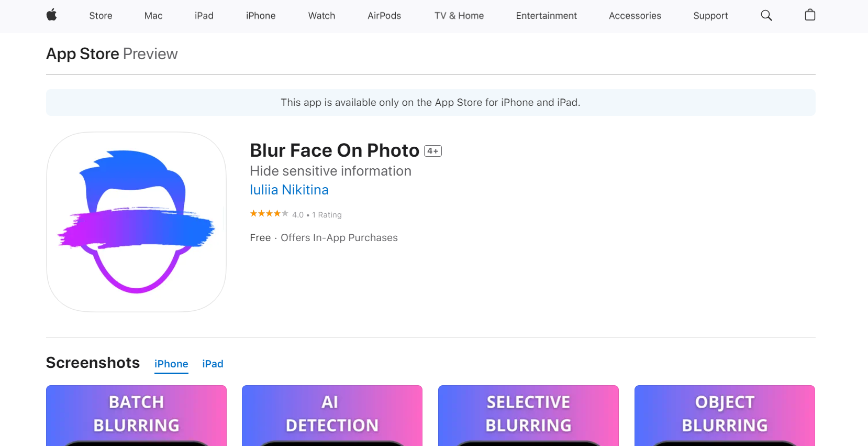Click the 4+ age rating badge
Screen dimensions: 868x446
tap(432, 150)
